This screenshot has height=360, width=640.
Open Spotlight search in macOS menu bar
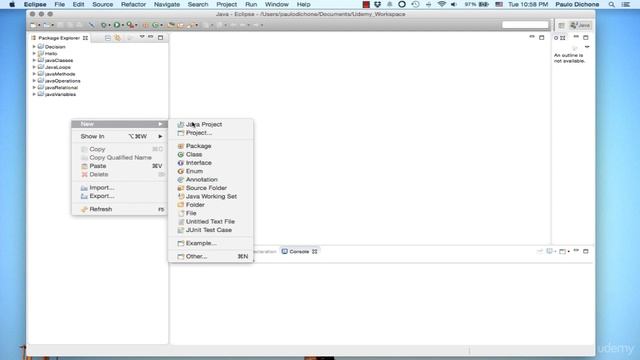pyautogui.click(x=611, y=4)
